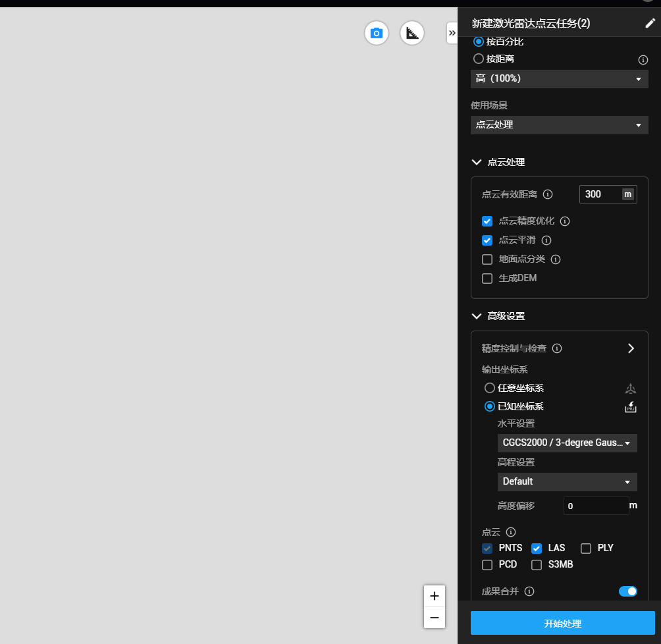
Task: Click the blue camera icon on map
Action: pyautogui.click(x=377, y=33)
